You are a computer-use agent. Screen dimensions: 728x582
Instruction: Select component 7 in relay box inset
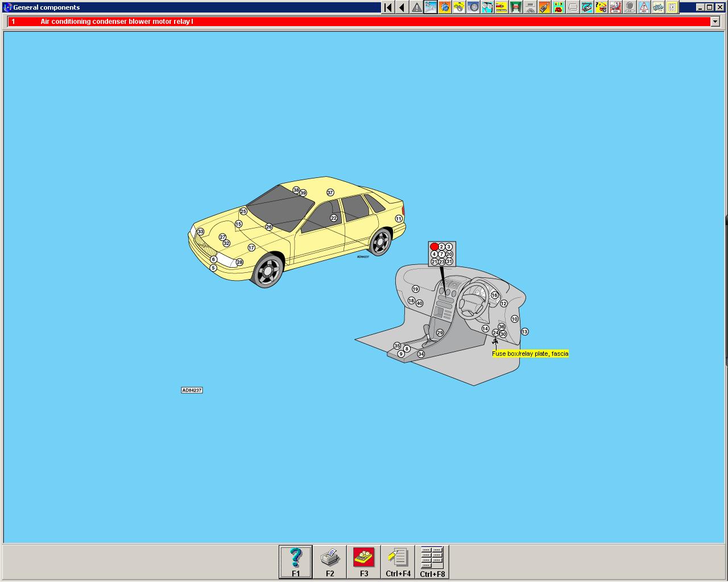[x=441, y=254]
